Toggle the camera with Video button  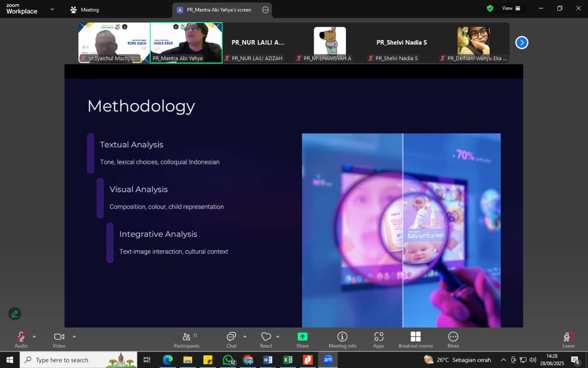pos(59,340)
